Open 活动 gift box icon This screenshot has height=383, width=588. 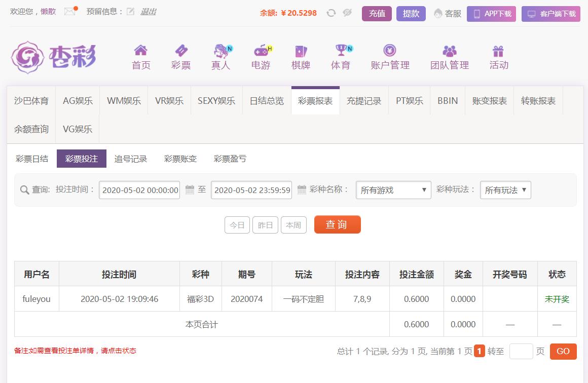coord(498,51)
